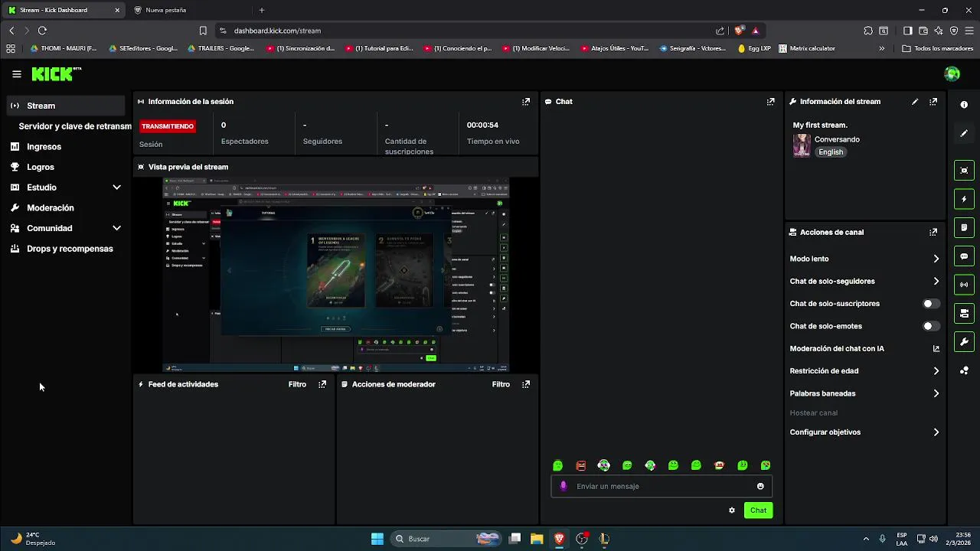Click the Conversando category label
Screen dimensions: 980x551
(x=837, y=139)
